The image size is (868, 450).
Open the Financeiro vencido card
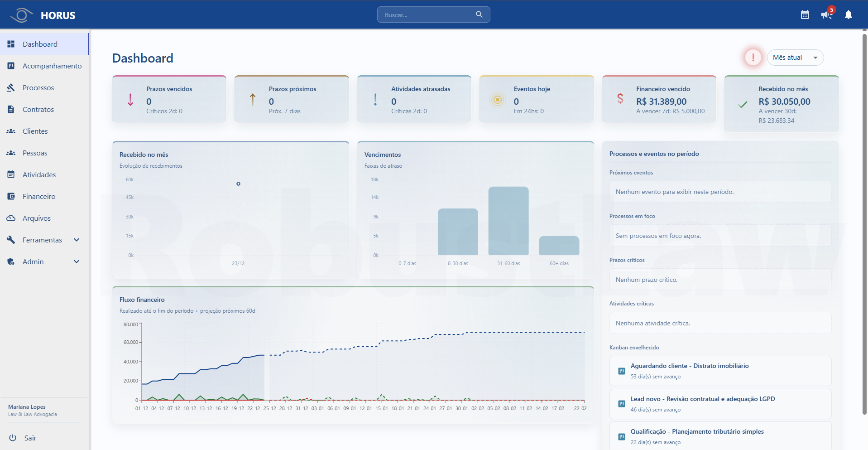pos(659,99)
